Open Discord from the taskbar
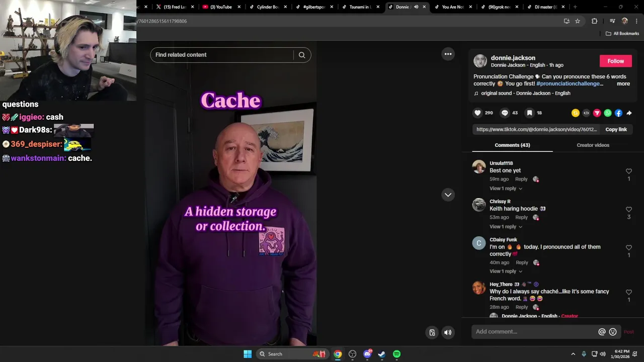This screenshot has width=644, height=362. pos(367,354)
